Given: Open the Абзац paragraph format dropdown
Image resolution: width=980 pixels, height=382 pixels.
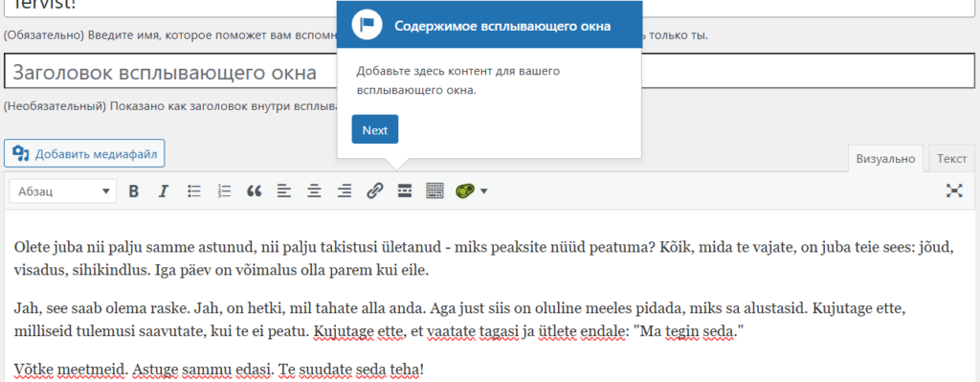Looking at the screenshot, I should pos(62,191).
